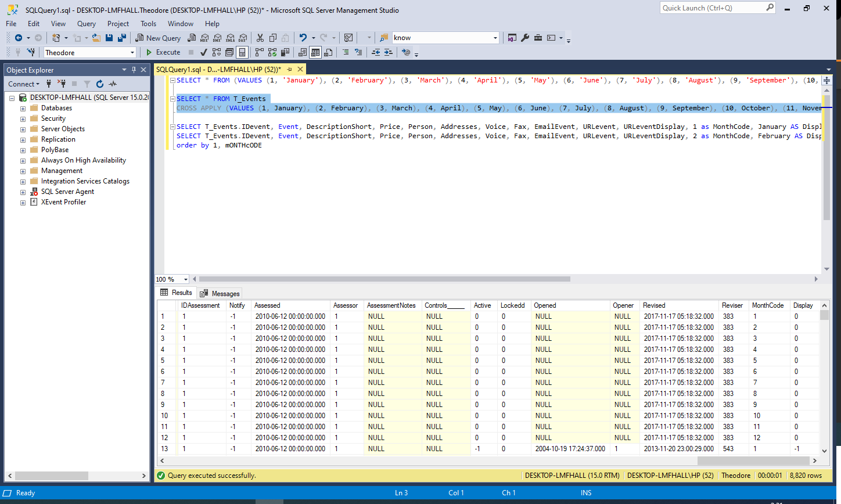Switch to the Results tab
This screenshot has width=841, height=504.
coord(176,293)
